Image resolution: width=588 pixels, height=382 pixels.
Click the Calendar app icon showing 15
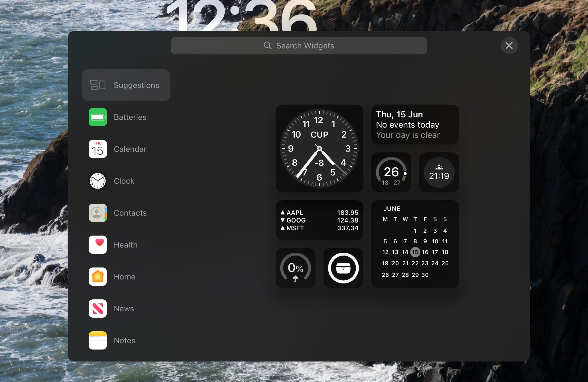[98, 149]
